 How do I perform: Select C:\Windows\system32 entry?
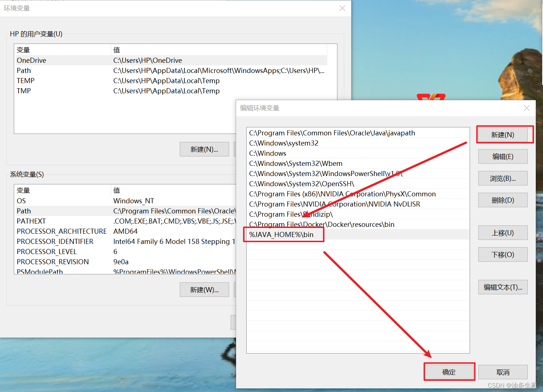pos(358,143)
